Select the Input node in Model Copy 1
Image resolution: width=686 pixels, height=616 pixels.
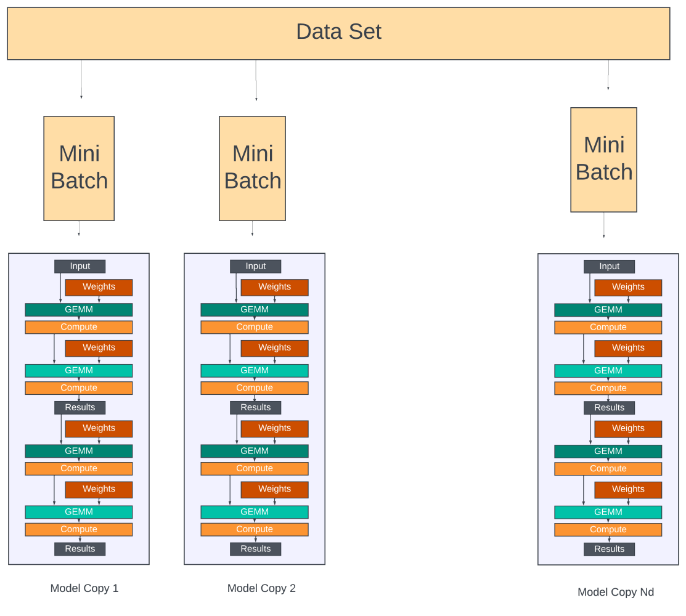coord(80,266)
